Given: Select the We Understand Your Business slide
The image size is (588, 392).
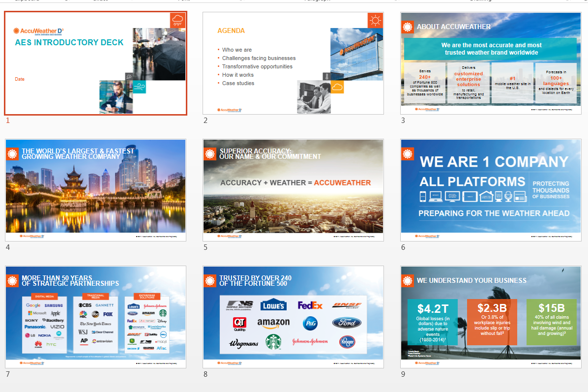Looking at the screenshot, I should pyautogui.click(x=491, y=317).
